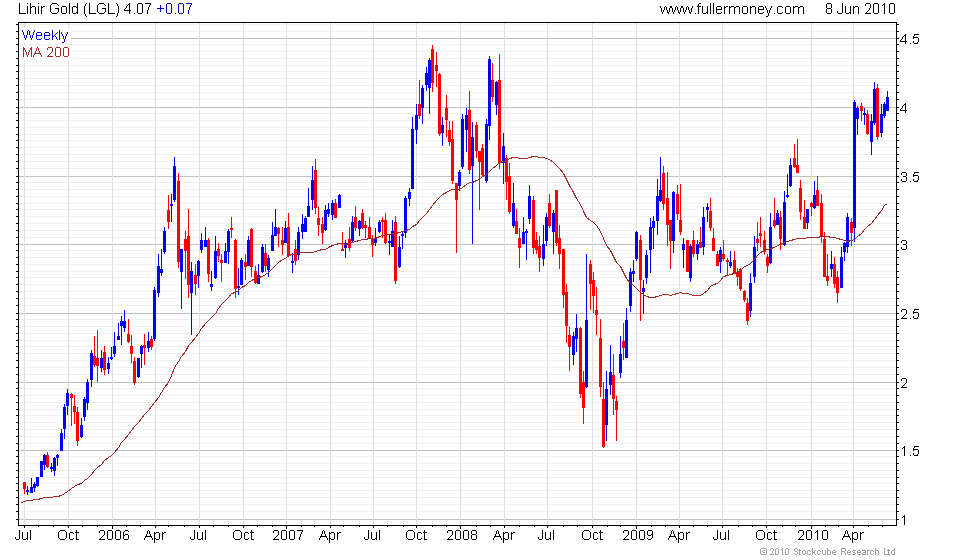Click the 2009 year label on time axis
Viewport: 980px width, 560px height.
click(638, 536)
